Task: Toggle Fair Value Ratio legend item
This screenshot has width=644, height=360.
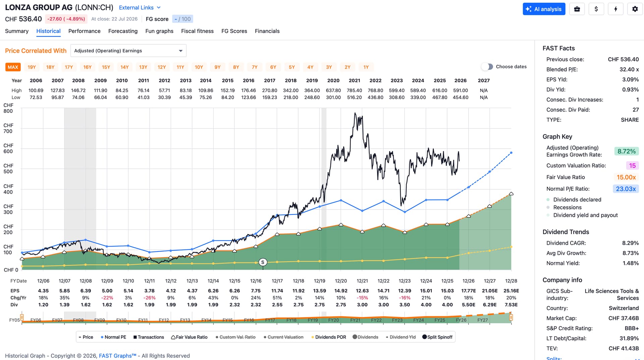Action: [x=189, y=337]
